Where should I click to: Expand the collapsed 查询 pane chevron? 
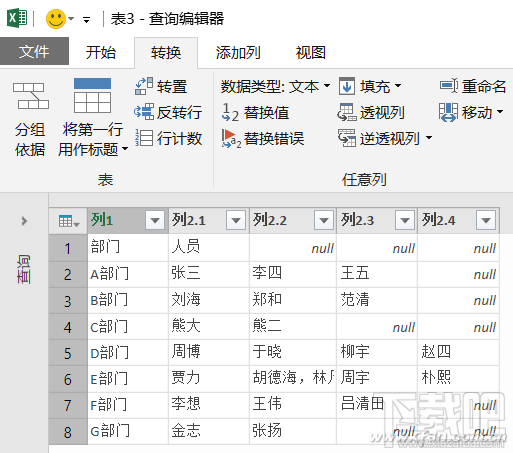pos(24,221)
